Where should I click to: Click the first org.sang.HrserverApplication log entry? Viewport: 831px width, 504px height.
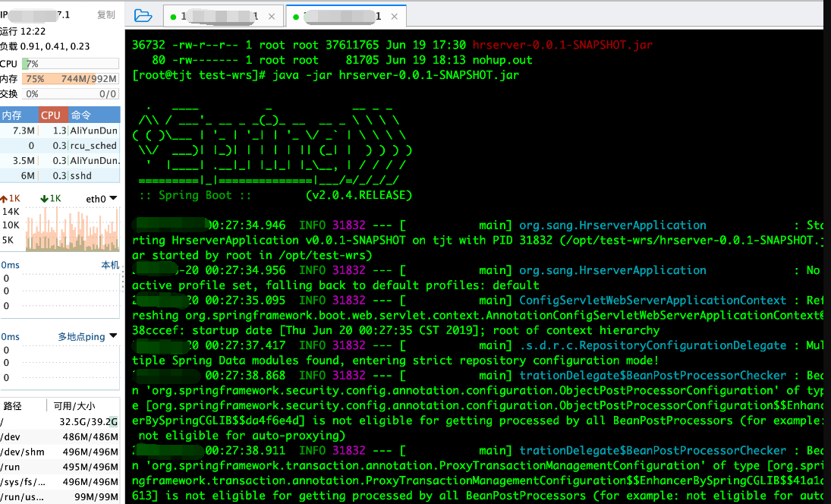(x=612, y=225)
